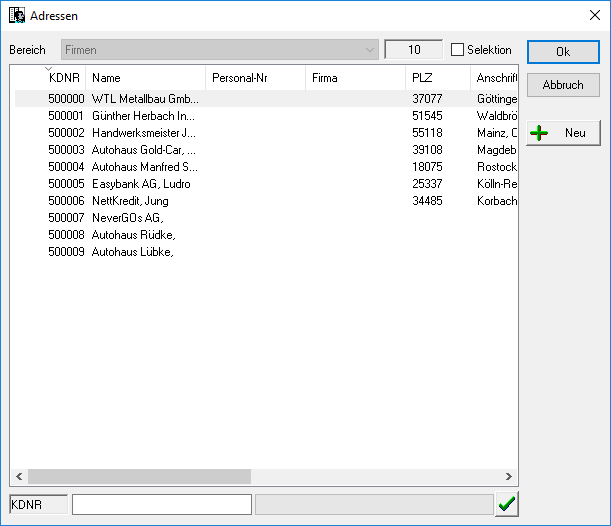611x526 pixels.
Task: Click postal code 34485
Action: pos(427,201)
